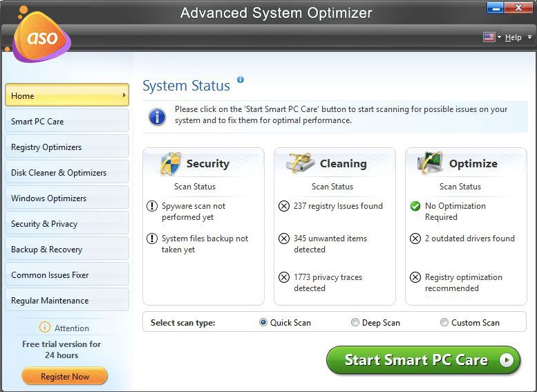Click 'No Optimization Required' text
The height and width of the screenshot is (392, 537).
pos(455,212)
